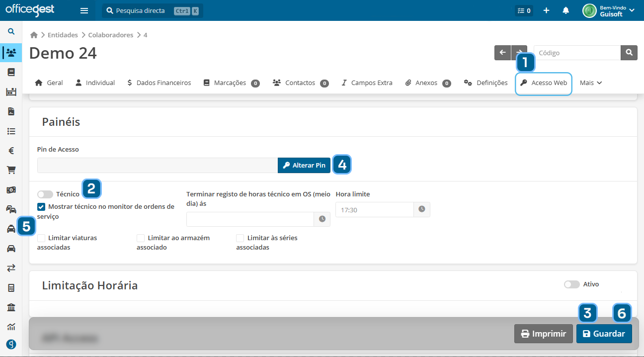
Task: Click the clock icon beside Hora limite
Action: coord(421,210)
